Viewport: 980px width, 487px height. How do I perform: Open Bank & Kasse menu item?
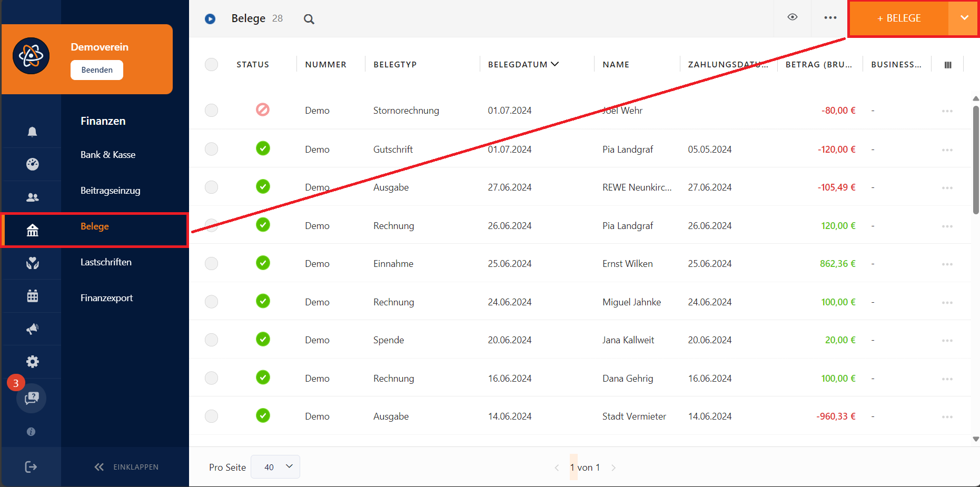pos(108,155)
